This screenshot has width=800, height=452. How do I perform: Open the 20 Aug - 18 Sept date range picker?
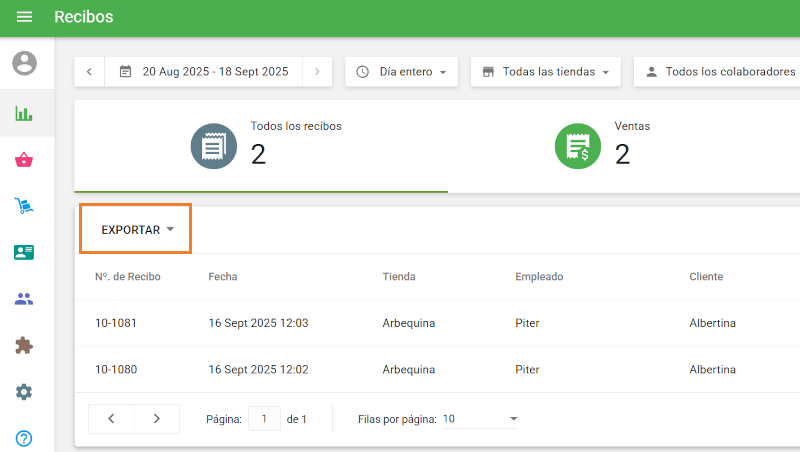click(x=204, y=72)
